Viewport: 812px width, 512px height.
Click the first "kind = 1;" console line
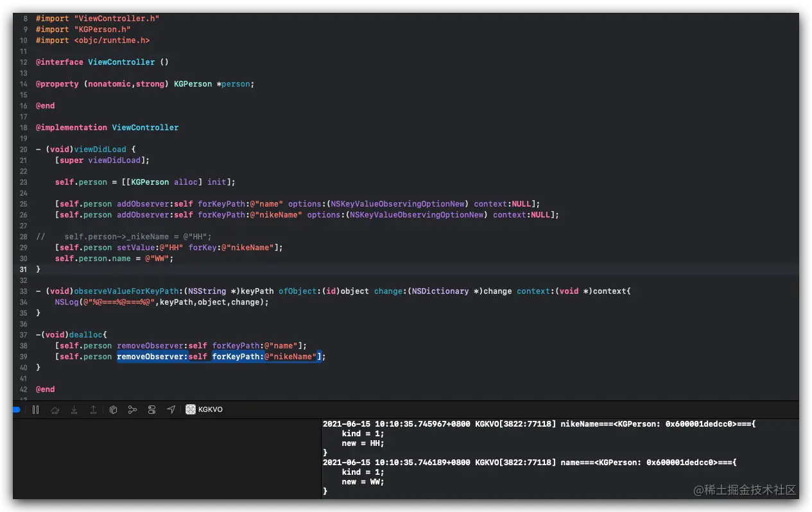pos(363,434)
